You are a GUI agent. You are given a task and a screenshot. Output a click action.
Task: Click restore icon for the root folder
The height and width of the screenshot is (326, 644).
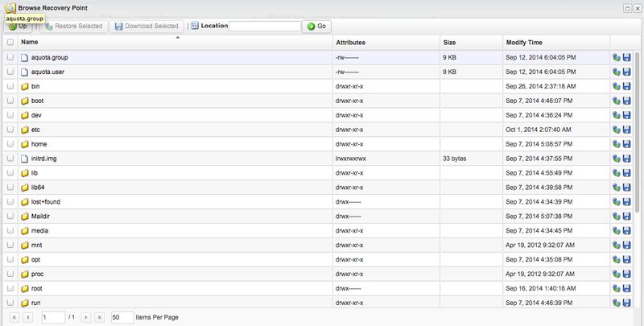click(x=617, y=289)
